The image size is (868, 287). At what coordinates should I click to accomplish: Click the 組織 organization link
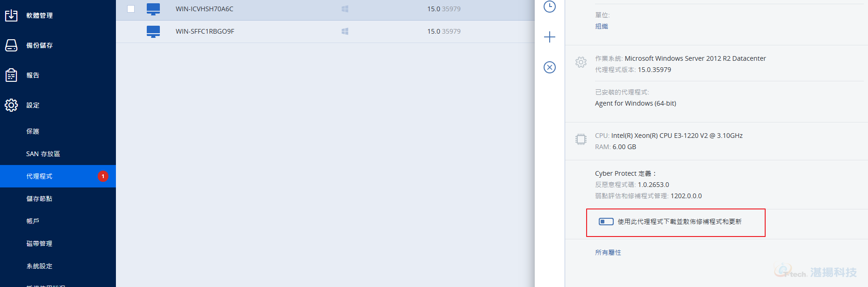[602, 27]
